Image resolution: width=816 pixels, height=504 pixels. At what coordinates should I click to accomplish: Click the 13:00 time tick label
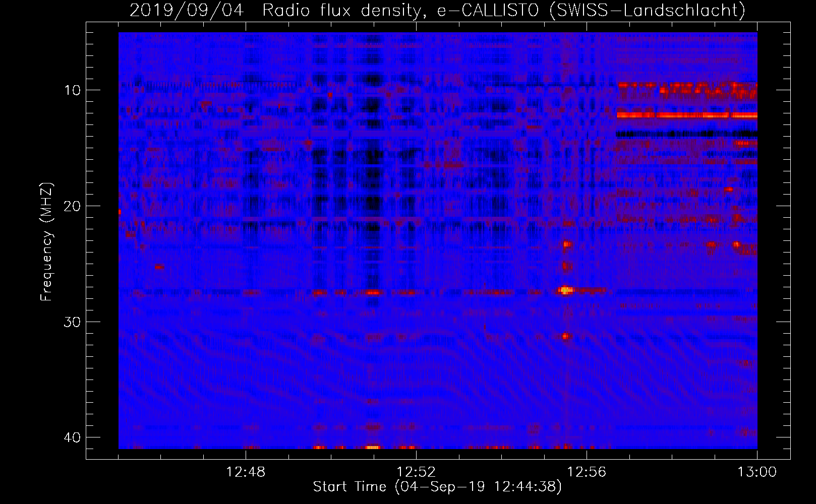click(x=757, y=472)
